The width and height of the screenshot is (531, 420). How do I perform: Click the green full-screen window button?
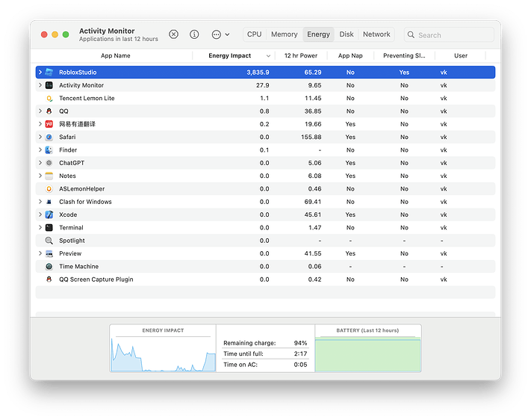pyautogui.click(x=66, y=34)
